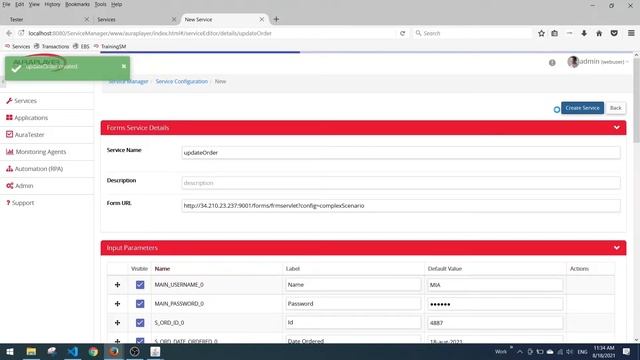Expand the S_ORD_ID_0 row with plus
This screenshot has width=640, height=360.
point(118,322)
